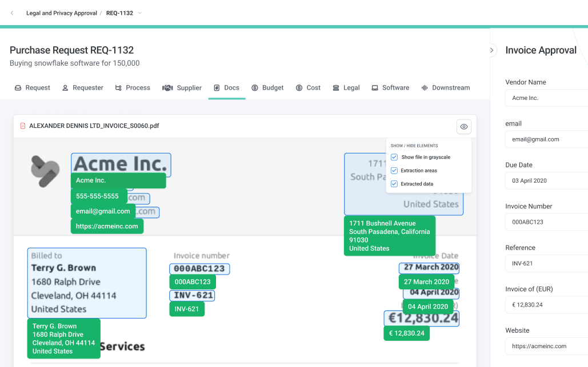Click the green Invoice Date extraction tag 27 March 2020

(x=426, y=281)
